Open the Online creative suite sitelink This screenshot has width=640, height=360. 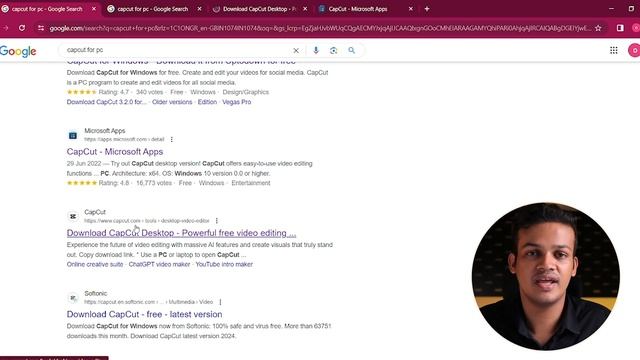tap(95, 264)
